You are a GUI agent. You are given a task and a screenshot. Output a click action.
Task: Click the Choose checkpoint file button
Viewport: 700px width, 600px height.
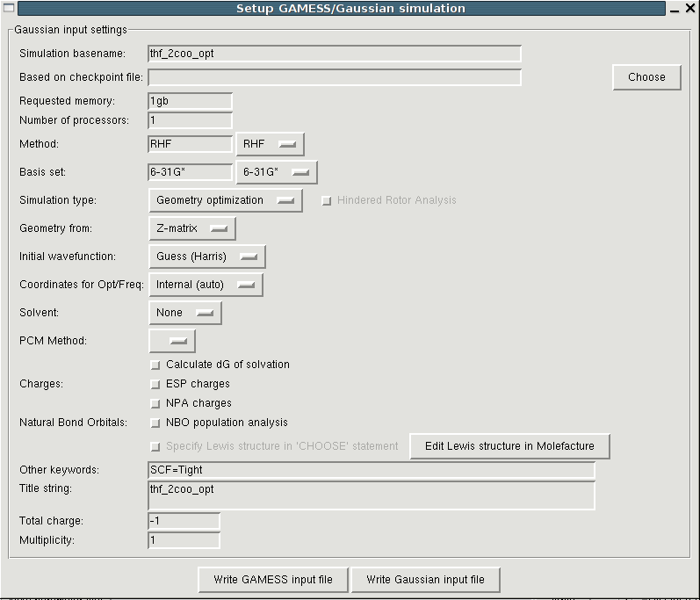[646, 77]
